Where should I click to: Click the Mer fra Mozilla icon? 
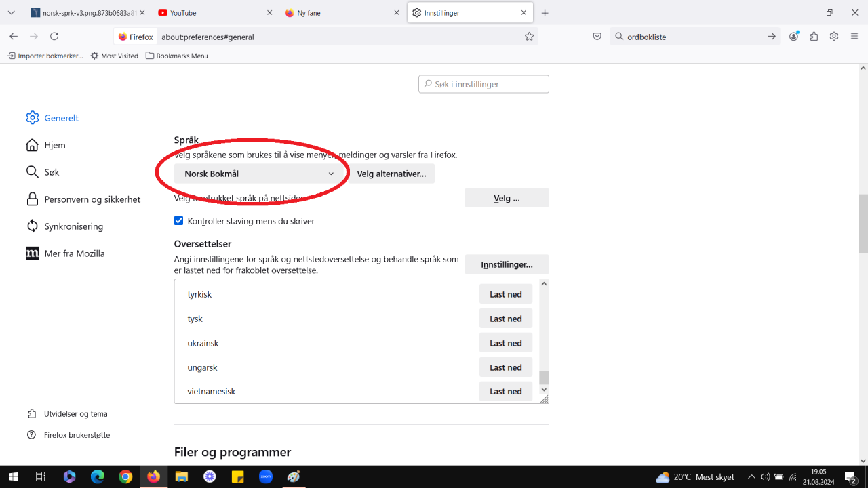coord(32,253)
